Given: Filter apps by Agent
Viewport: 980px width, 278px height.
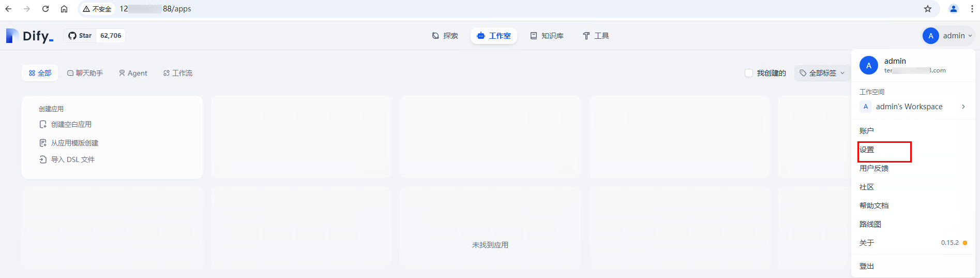Looking at the screenshot, I should pyautogui.click(x=133, y=73).
